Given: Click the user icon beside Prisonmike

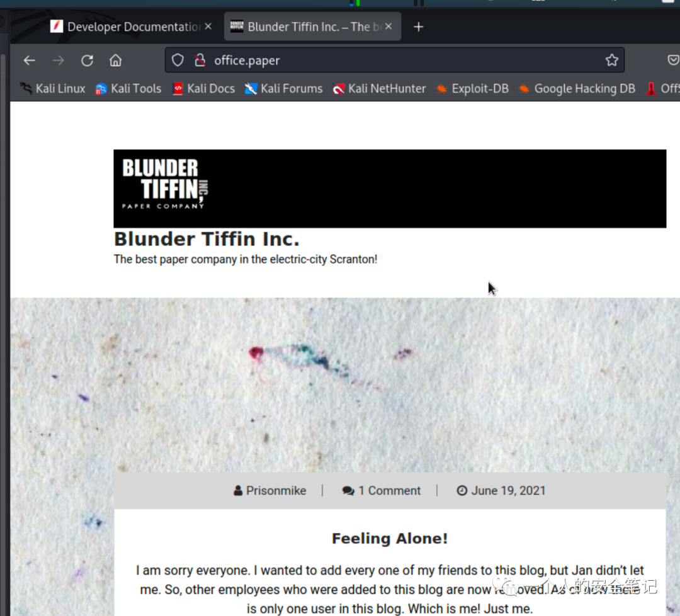Looking at the screenshot, I should (237, 491).
